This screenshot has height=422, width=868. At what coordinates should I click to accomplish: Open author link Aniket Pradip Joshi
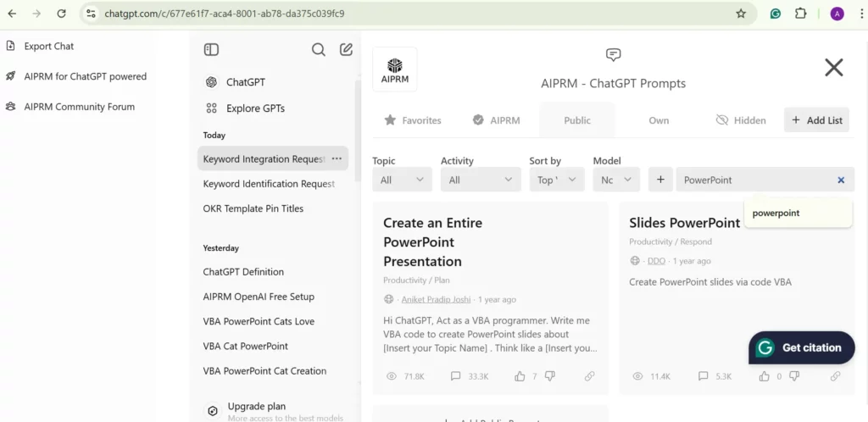tap(437, 299)
